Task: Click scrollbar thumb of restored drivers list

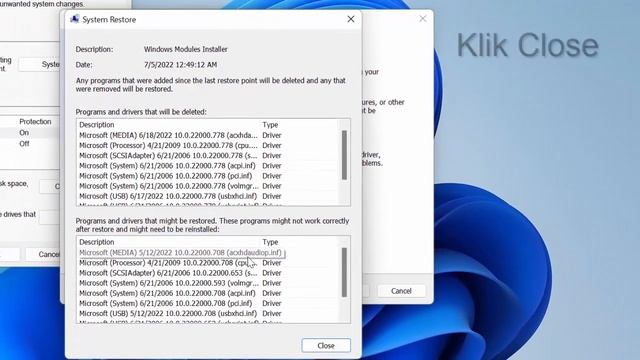Action: click(x=344, y=272)
